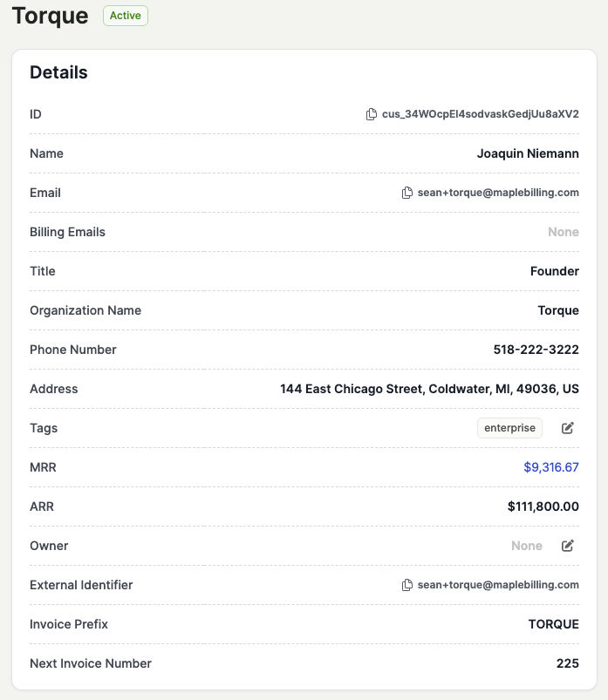Click the name Joaquin Niemann
Screen dimensions: 608x700
coord(528,153)
